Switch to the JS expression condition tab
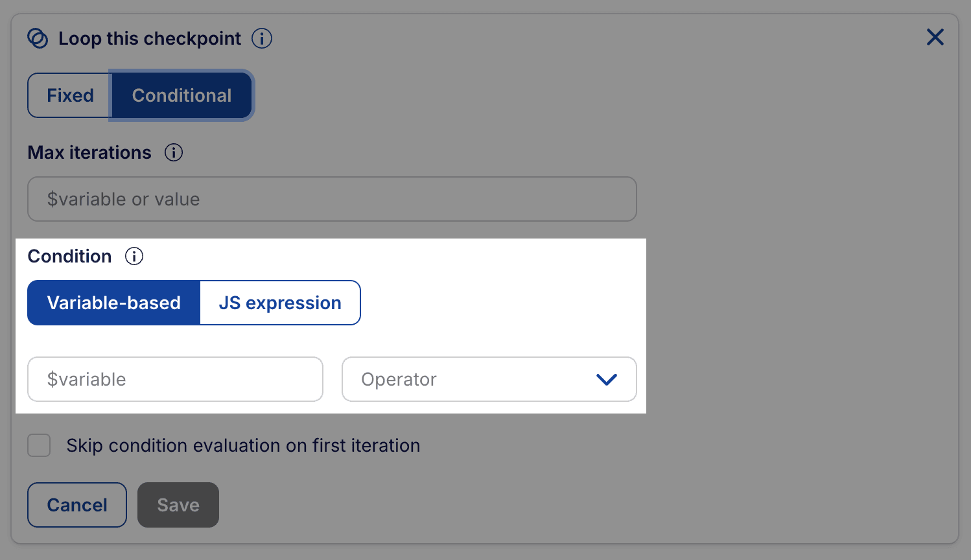The image size is (971, 560). 279,303
